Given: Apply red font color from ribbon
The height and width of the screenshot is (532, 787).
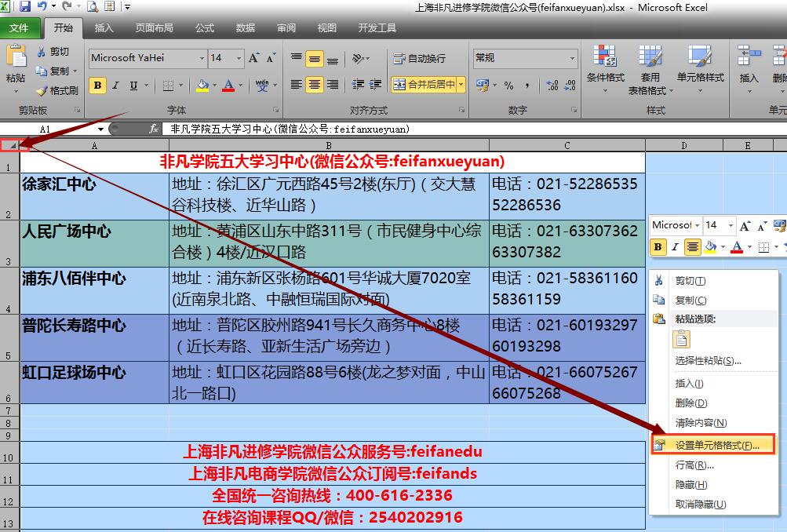Looking at the screenshot, I should 229,86.
